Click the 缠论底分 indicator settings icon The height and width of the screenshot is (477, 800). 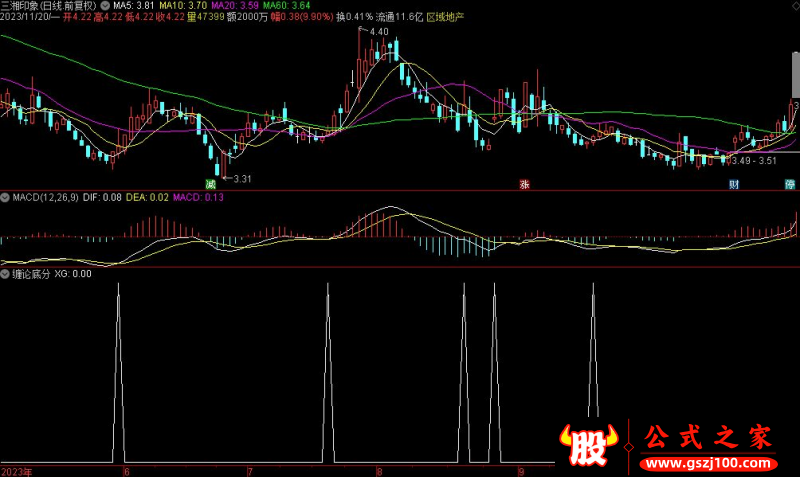[6, 273]
